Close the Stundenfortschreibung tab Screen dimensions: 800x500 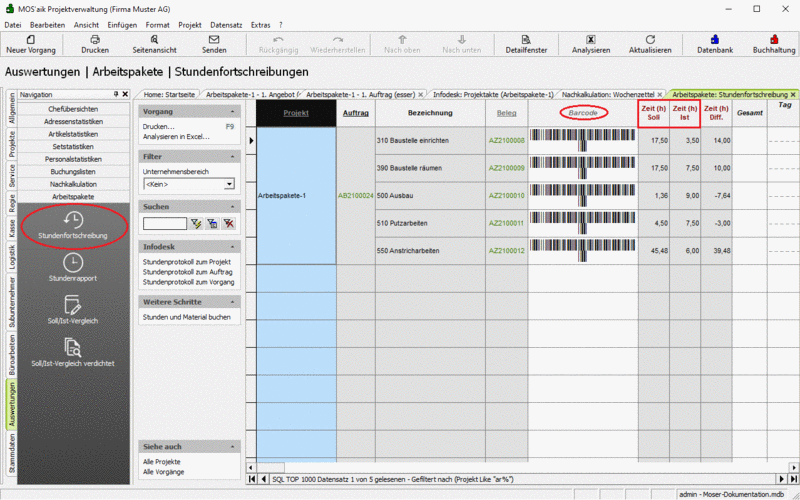[x=793, y=95]
